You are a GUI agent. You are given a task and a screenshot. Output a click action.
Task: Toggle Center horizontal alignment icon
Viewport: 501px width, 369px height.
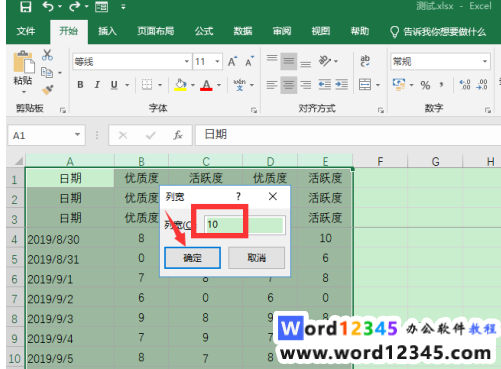289,85
